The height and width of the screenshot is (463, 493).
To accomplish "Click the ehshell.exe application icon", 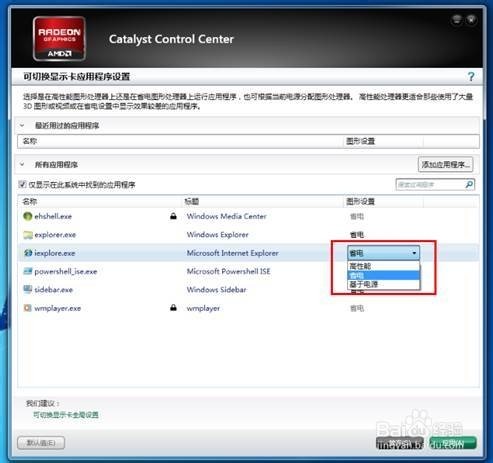I will 28,216.
